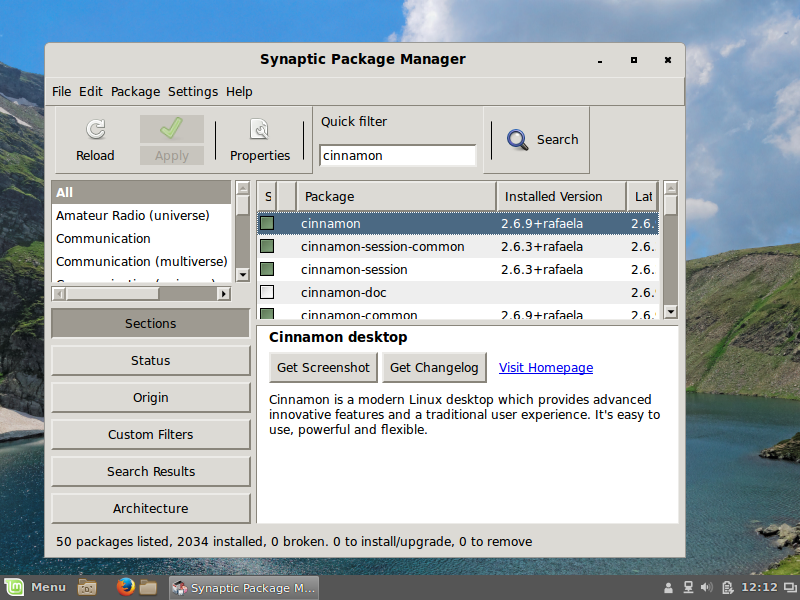Click package list scroll down arrow
The height and width of the screenshot is (600, 800).
tap(671, 312)
